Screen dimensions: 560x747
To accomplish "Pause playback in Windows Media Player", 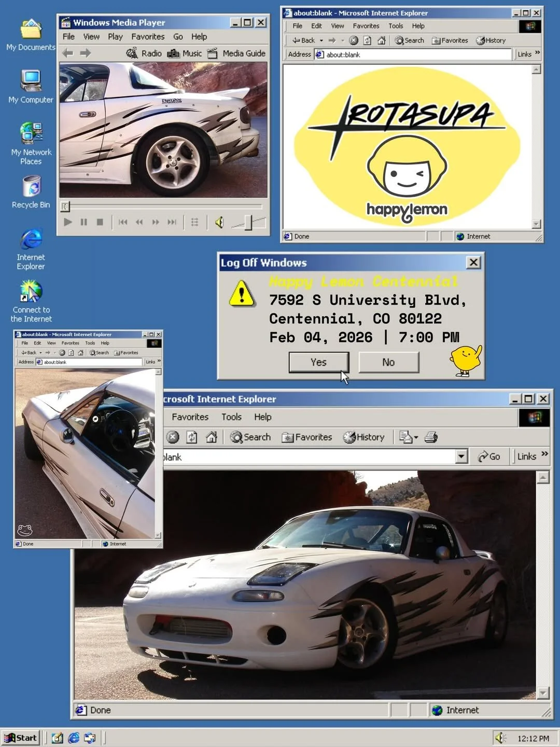I will point(83,222).
